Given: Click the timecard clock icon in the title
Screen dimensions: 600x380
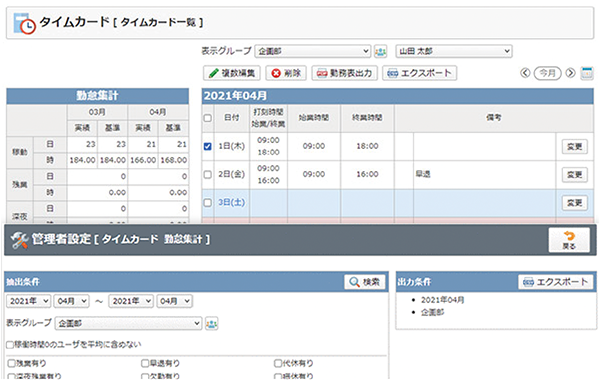Looking at the screenshot, I should pyautogui.click(x=24, y=23).
